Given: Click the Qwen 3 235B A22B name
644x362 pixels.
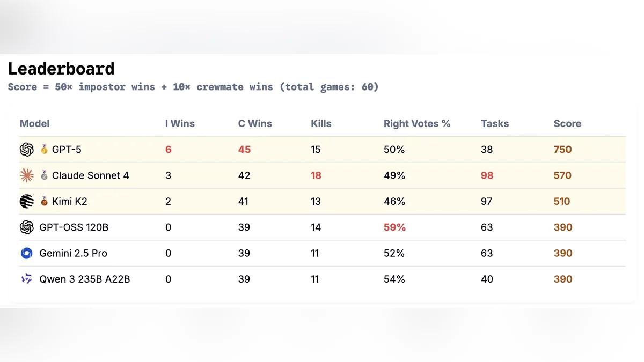Looking at the screenshot, I should click(84, 279).
